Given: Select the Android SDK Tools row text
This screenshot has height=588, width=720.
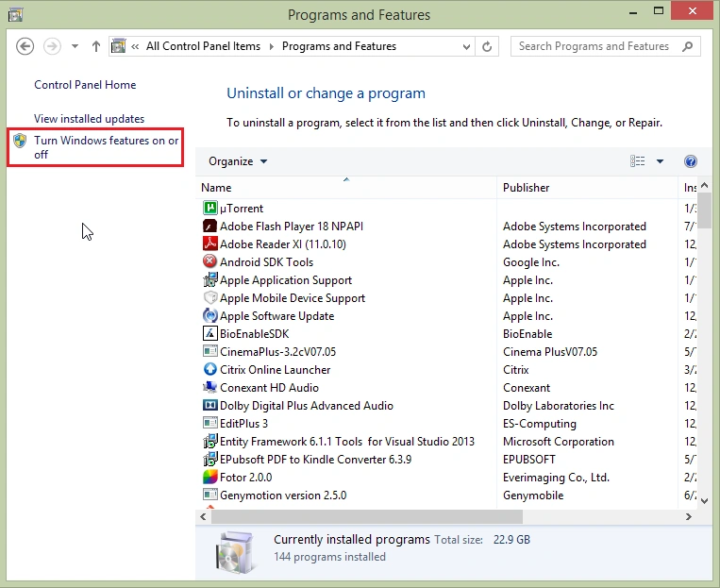Looking at the screenshot, I should click(x=266, y=261).
